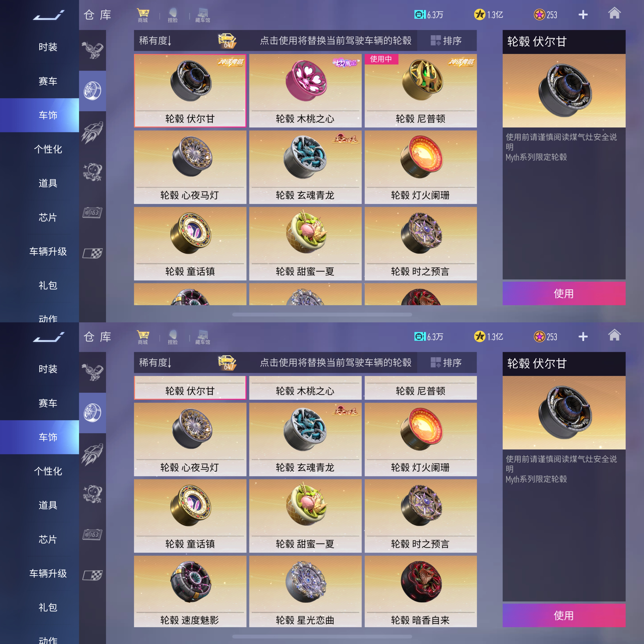Open the 捏脸 face icon in lower header
This screenshot has height=644, width=644.
(173, 337)
